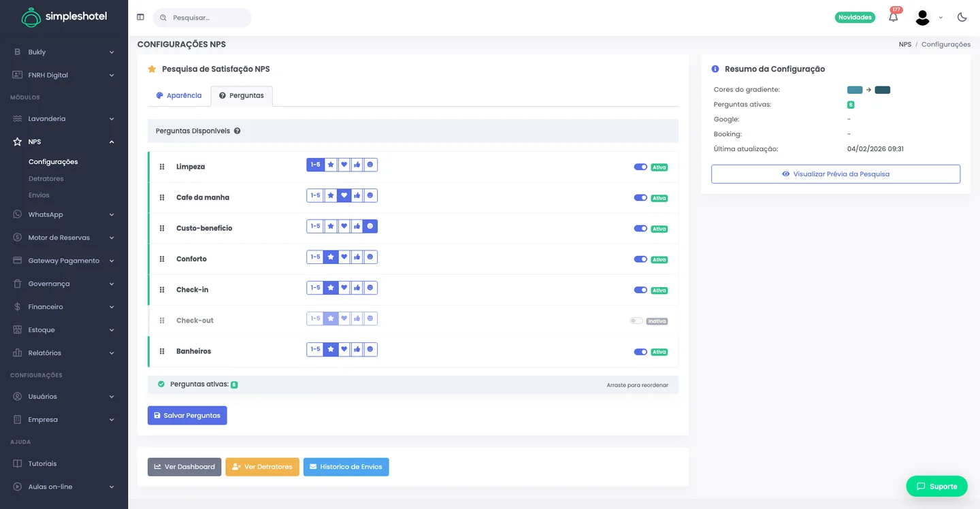Click the second gradient color swatch

pos(883,90)
